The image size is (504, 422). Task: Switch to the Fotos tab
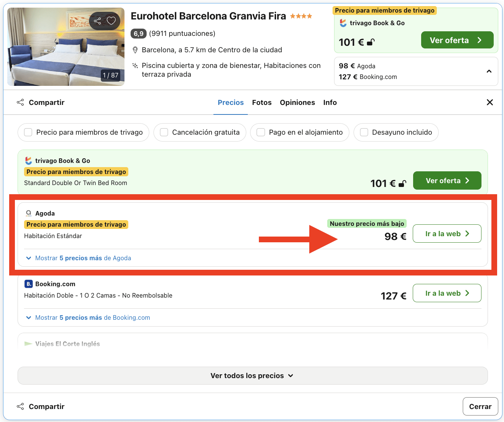coord(262,102)
